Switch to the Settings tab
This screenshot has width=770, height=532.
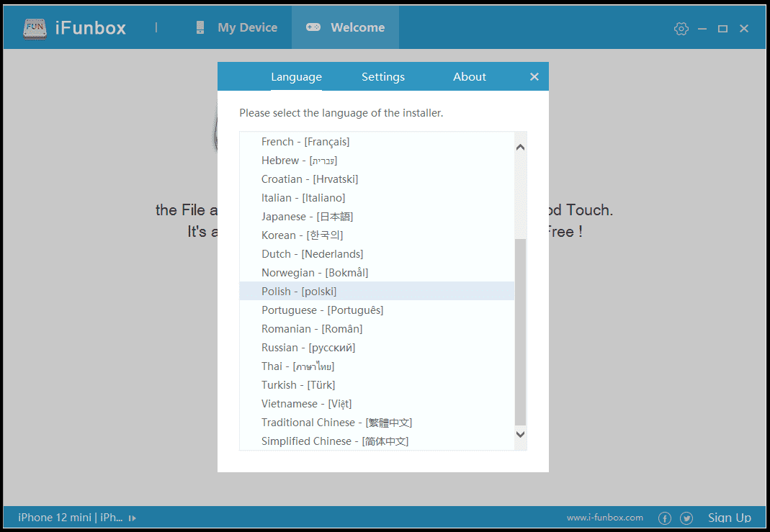coord(383,76)
